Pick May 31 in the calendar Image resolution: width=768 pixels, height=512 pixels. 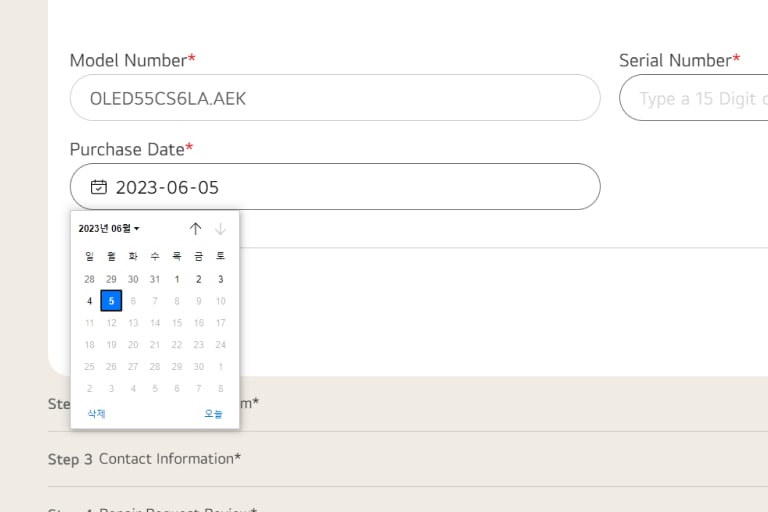click(x=155, y=279)
